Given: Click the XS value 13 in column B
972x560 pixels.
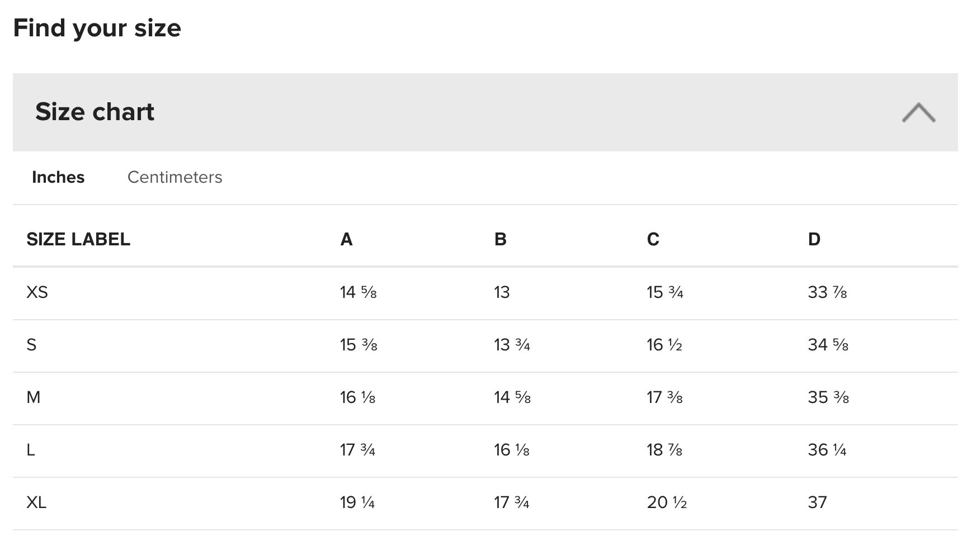Looking at the screenshot, I should pyautogui.click(x=502, y=292).
